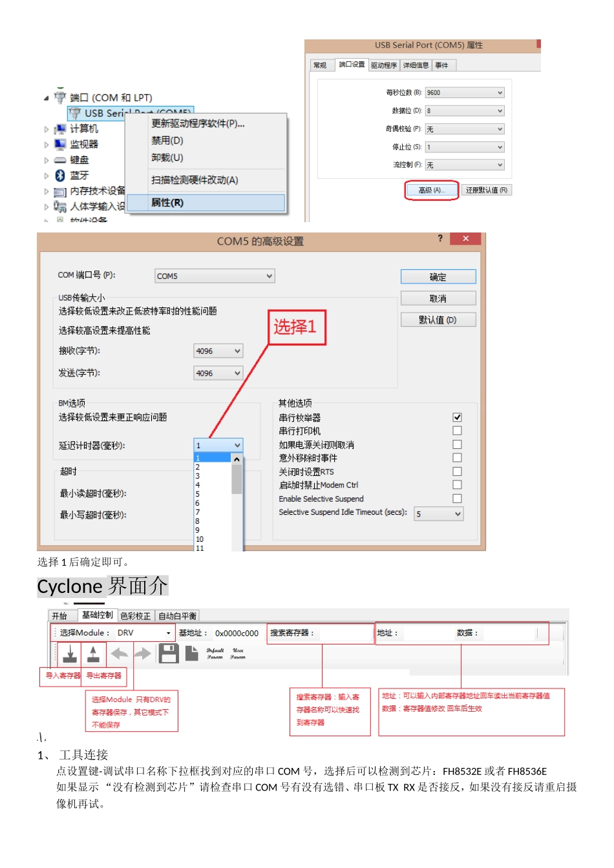The image size is (614, 868).
Task: Enable 如果电源关闭则取消 checkbox
Action: pos(457,444)
